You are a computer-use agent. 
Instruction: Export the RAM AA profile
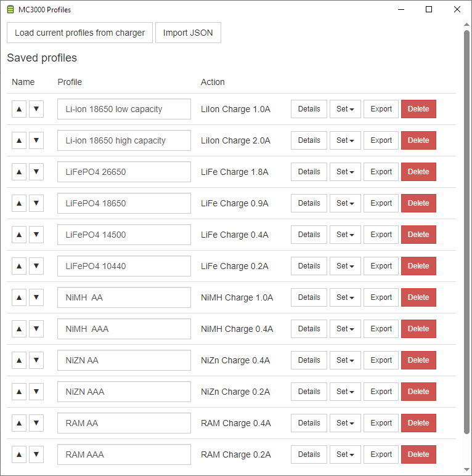(381, 423)
